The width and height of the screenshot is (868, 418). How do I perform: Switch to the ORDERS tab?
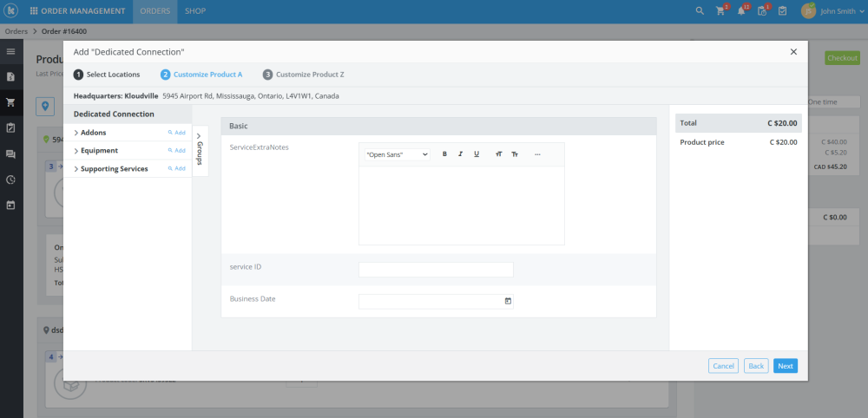155,11
